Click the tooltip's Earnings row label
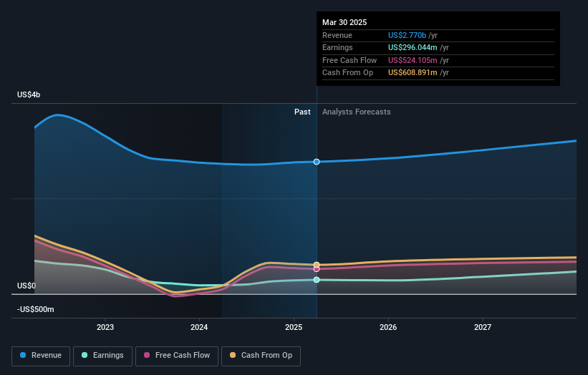This screenshot has height=375, width=588. pyautogui.click(x=337, y=47)
